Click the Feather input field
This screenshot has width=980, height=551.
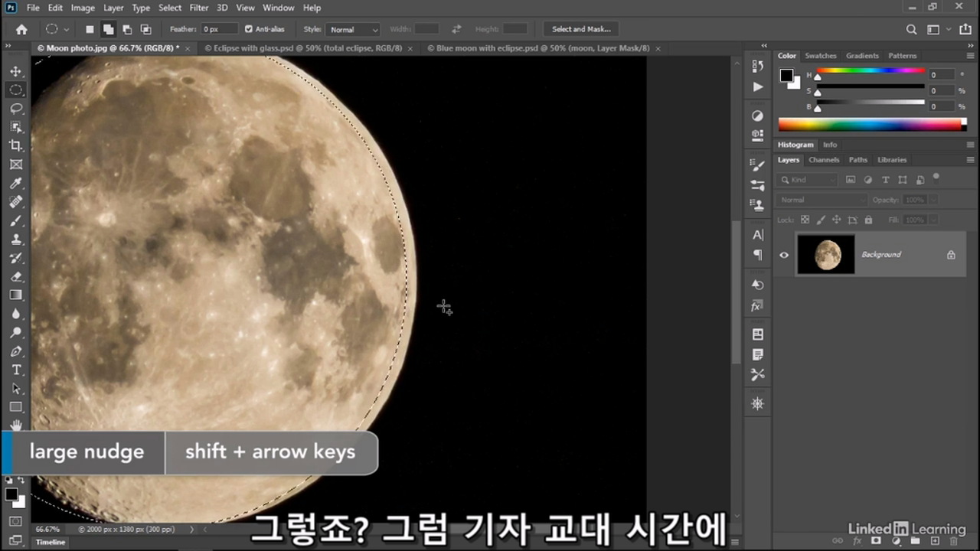tap(219, 29)
